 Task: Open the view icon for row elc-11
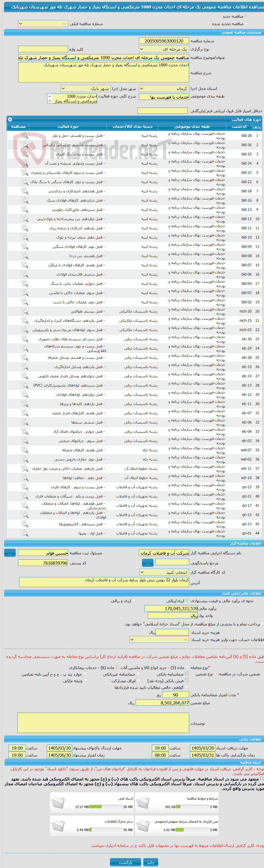(x=24, y=404)
